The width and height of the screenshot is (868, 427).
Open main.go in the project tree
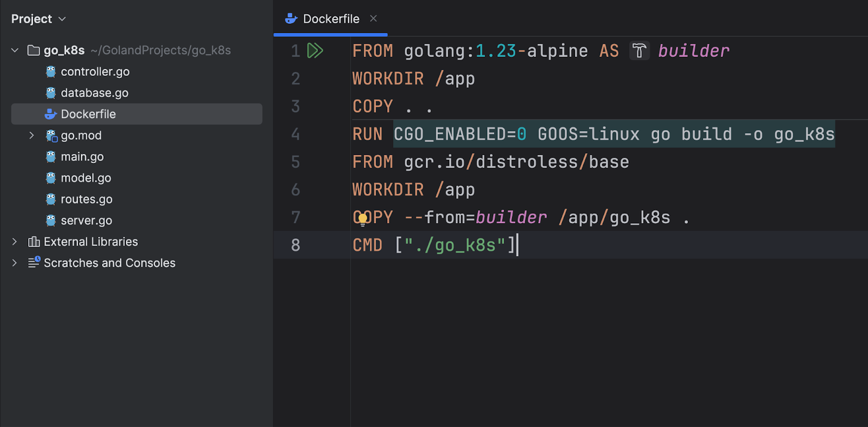coord(82,157)
